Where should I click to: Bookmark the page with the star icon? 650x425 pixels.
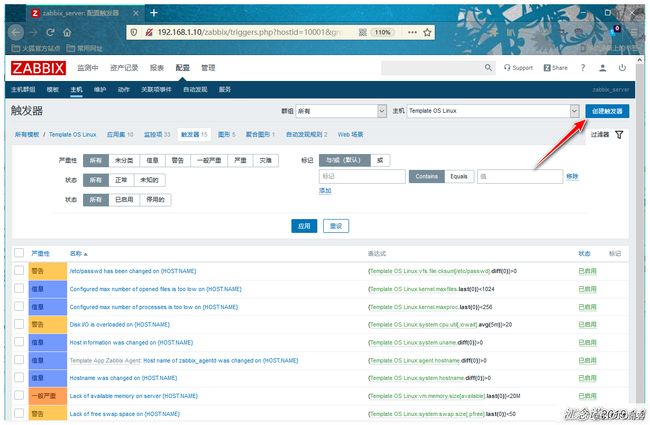pyautogui.click(x=427, y=32)
